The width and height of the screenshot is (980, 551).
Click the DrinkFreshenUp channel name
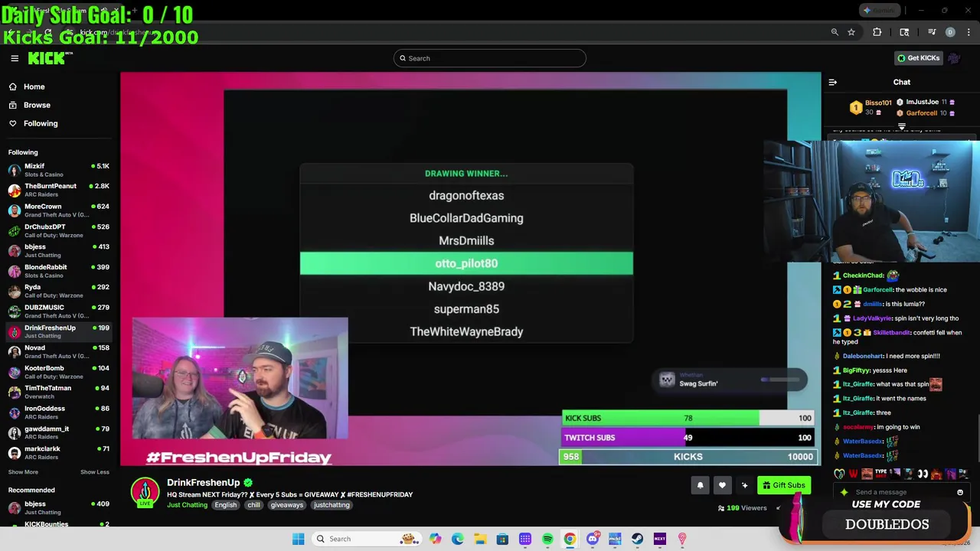(203, 483)
